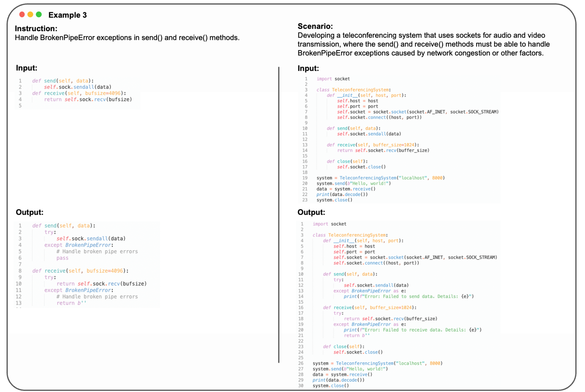The width and height of the screenshot is (585, 392).
Task: Click 'import socket' in the right Input code
Action: (x=333, y=79)
